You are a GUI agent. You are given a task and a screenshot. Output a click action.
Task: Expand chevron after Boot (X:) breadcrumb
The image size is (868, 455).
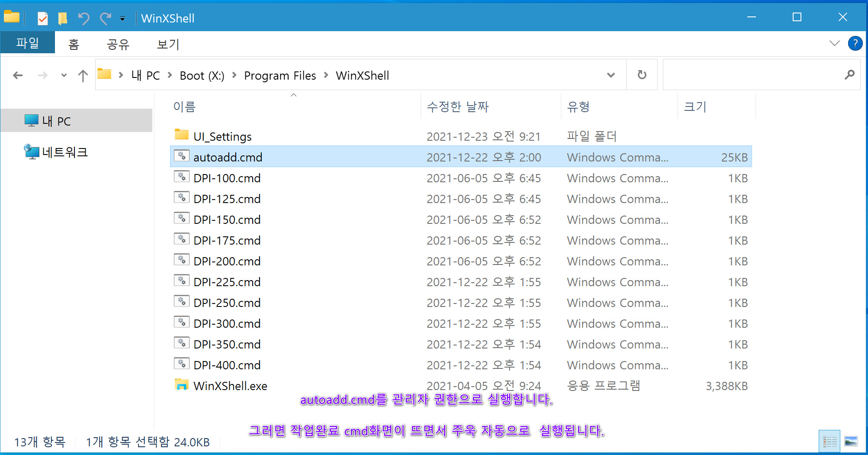click(x=235, y=75)
